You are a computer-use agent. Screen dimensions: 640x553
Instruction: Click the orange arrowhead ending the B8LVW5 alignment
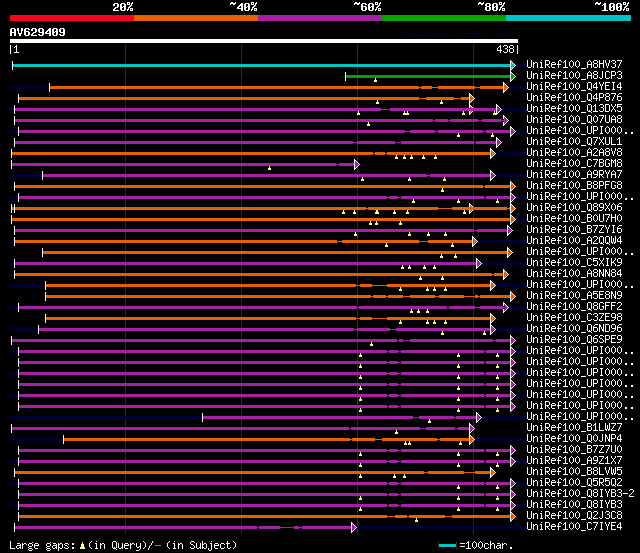click(493, 473)
